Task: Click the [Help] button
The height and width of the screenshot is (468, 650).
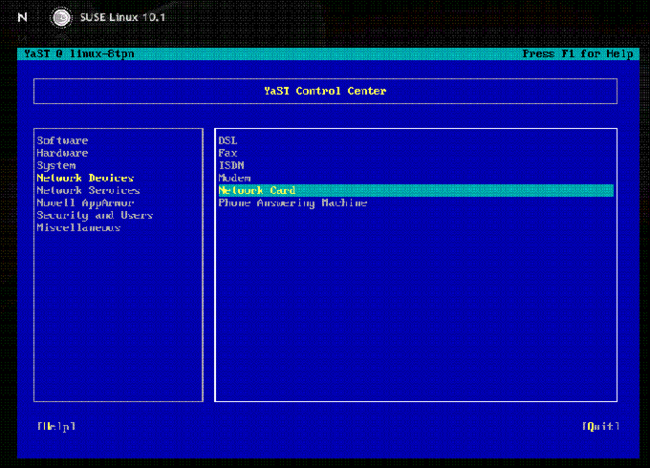Action: click(x=56, y=426)
